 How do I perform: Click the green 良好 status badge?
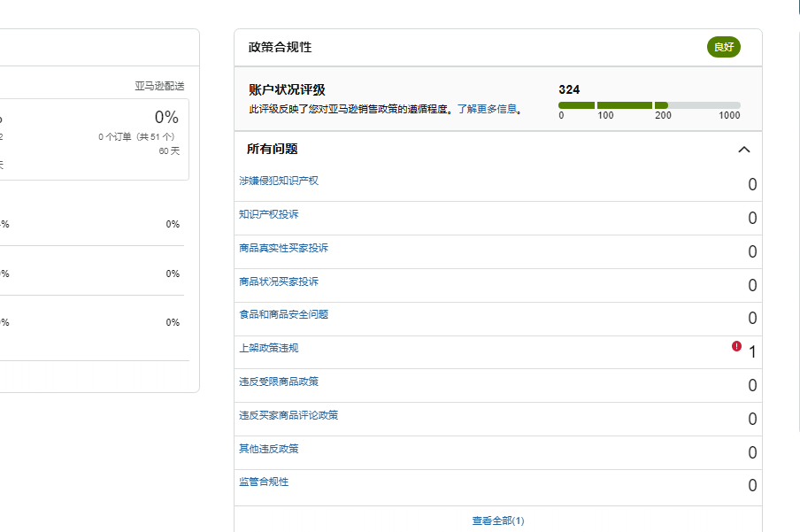tap(723, 47)
